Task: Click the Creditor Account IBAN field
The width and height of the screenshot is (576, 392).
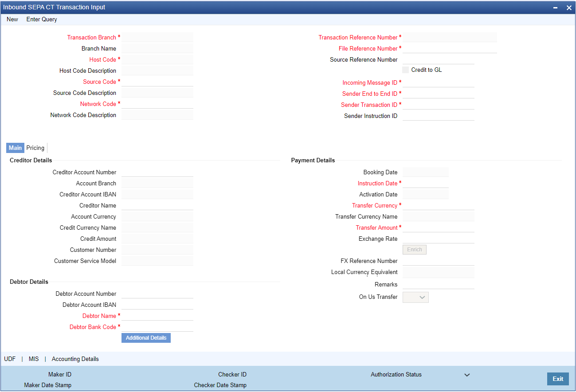Action: [157, 194]
